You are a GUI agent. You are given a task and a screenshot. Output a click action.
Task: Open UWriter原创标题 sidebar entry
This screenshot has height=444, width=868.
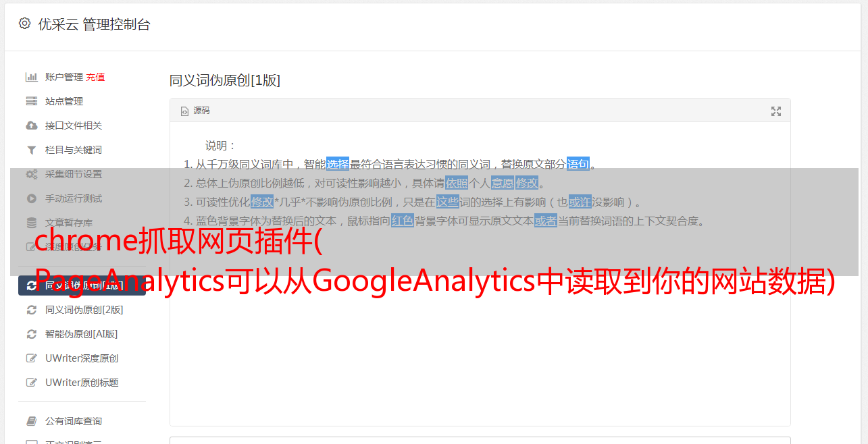coord(82,383)
